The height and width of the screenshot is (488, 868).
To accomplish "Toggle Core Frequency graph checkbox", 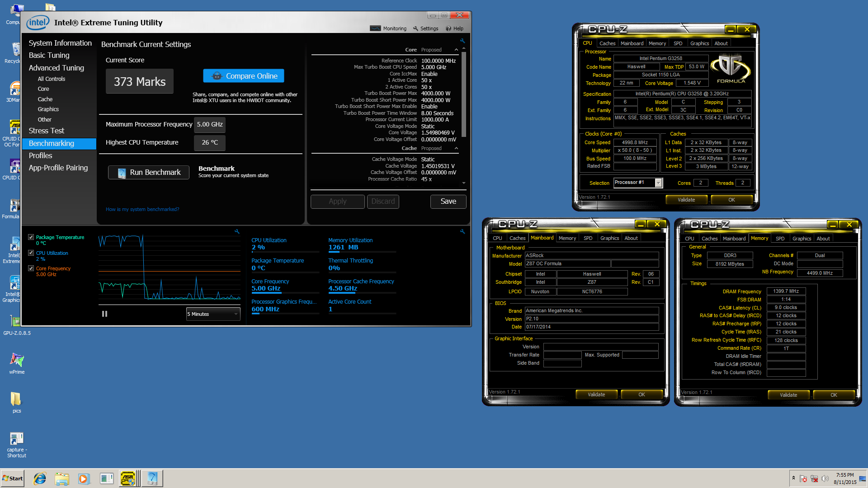I will (x=31, y=268).
